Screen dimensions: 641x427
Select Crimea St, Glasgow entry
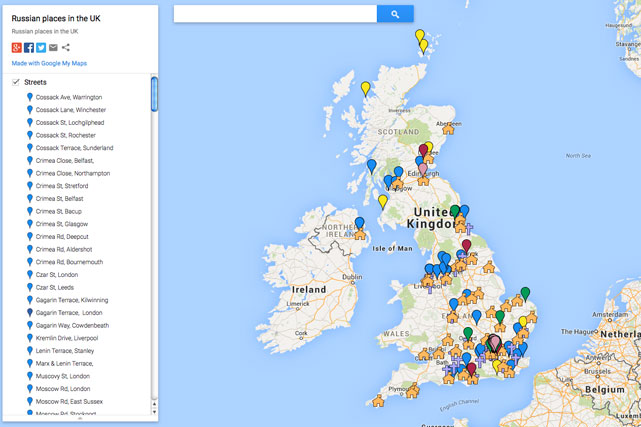tap(62, 224)
